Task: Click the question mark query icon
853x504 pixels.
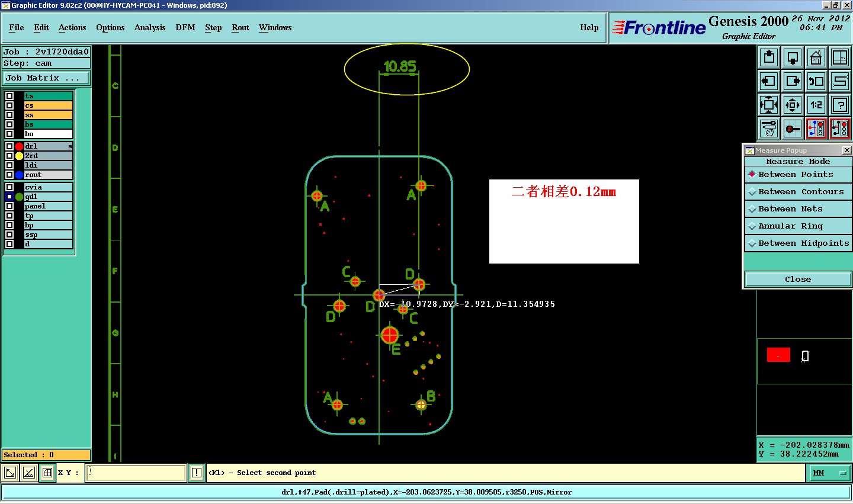Action: 840,105
